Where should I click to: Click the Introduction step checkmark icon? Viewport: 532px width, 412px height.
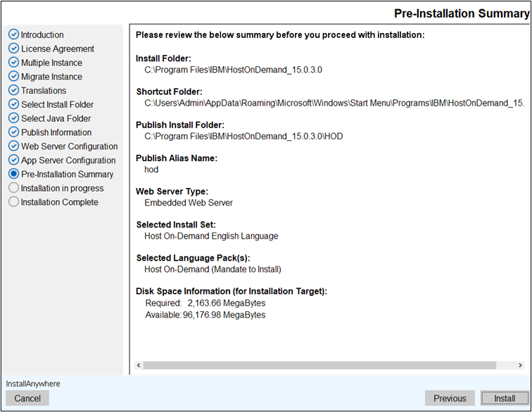coord(13,35)
